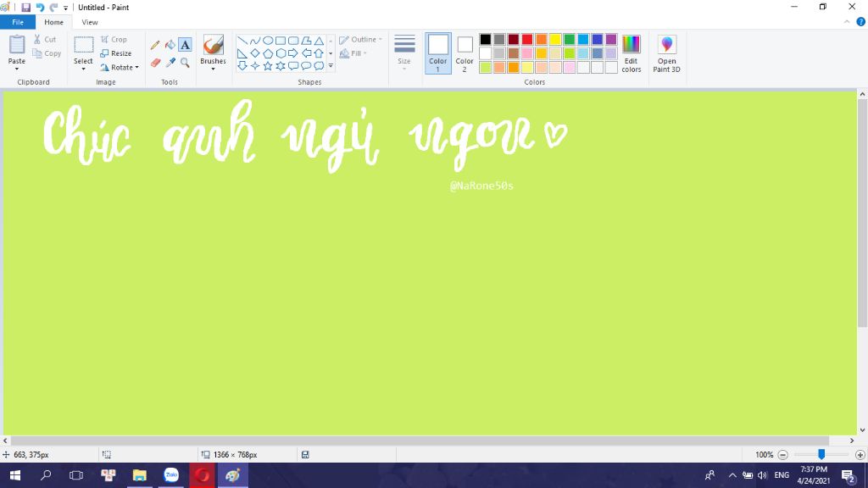
Task: Open the File menu
Action: coord(17,22)
